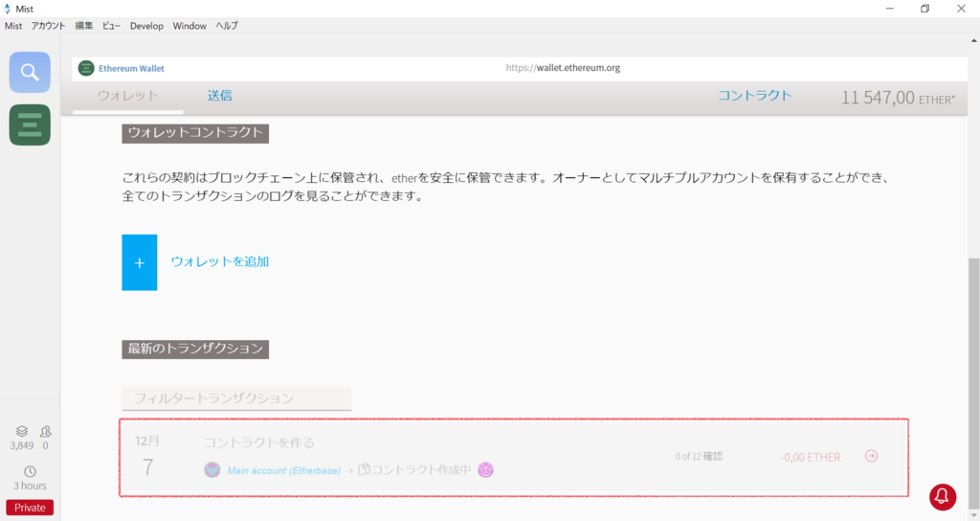980x521 pixels.
Task: Open the ヘルプ menu
Action: point(227,26)
